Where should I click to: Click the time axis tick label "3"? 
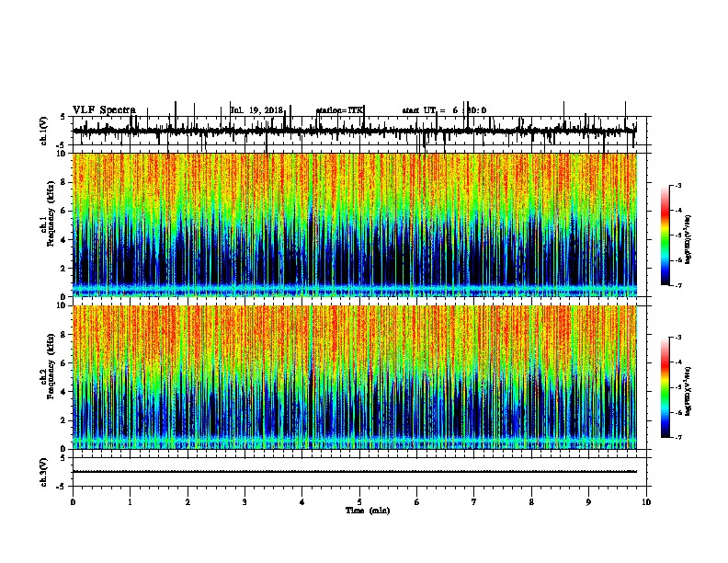(245, 501)
